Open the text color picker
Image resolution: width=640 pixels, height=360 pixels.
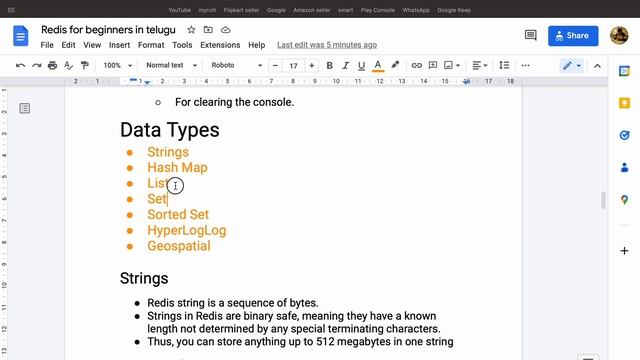click(378, 66)
